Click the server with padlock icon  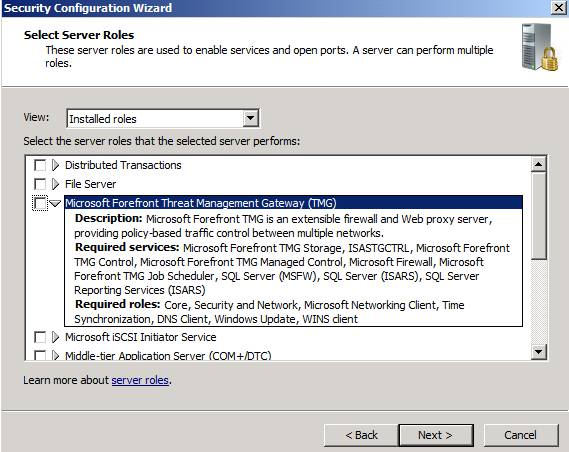(x=540, y=47)
